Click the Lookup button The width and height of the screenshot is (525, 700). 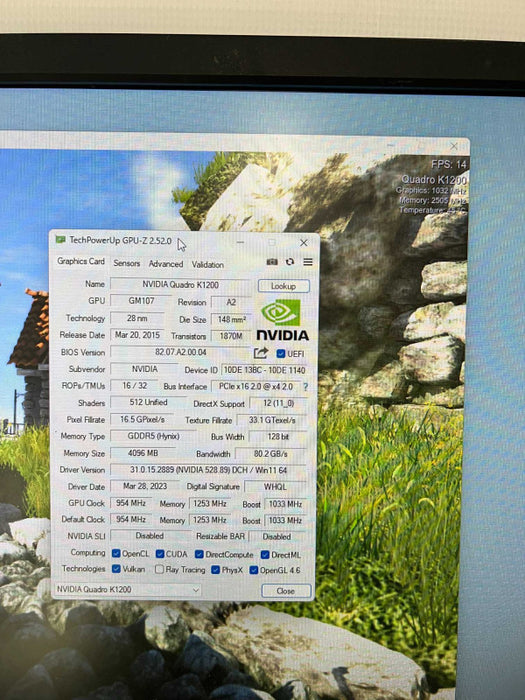tap(283, 286)
